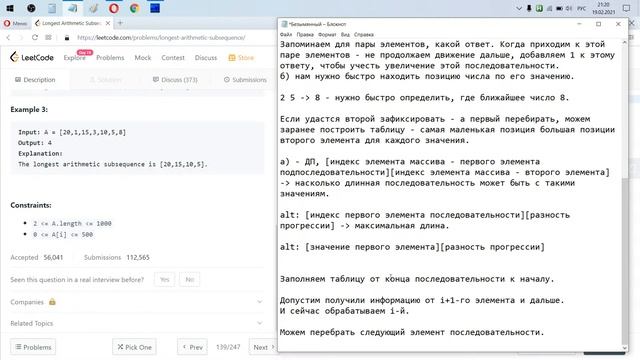640x360 pixels.
Task: Click Notepad line starting 'Заполняем таблицу'
Action: pos(417,279)
